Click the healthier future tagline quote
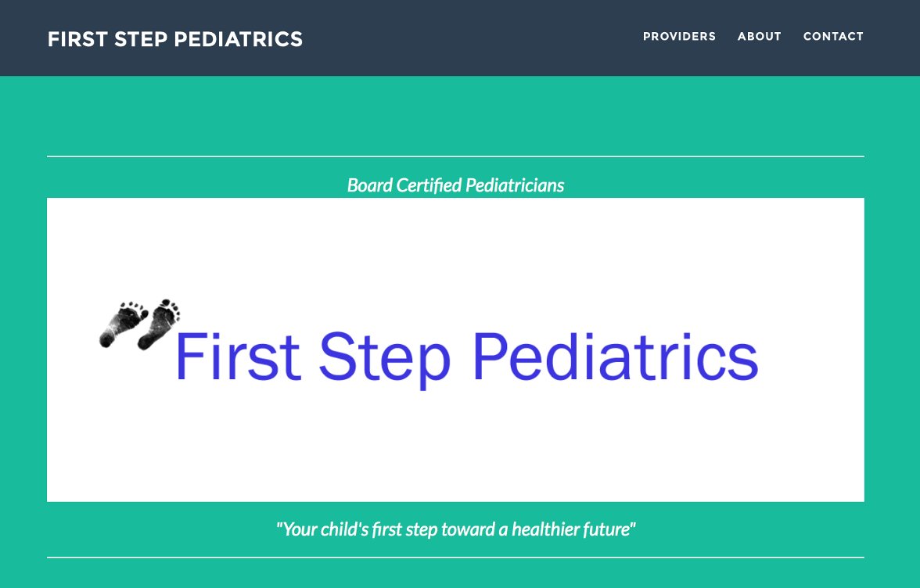Image resolution: width=920 pixels, height=588 pixels. coord(455,529)
